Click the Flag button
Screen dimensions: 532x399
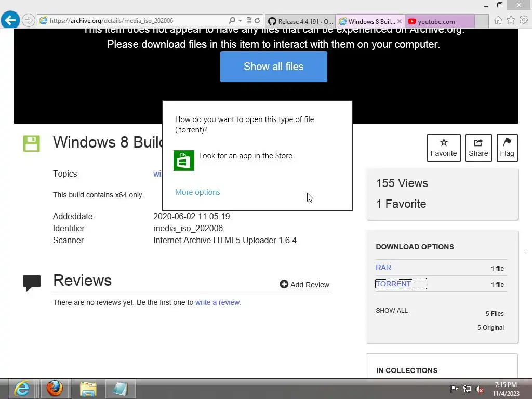tap(507, 148)
